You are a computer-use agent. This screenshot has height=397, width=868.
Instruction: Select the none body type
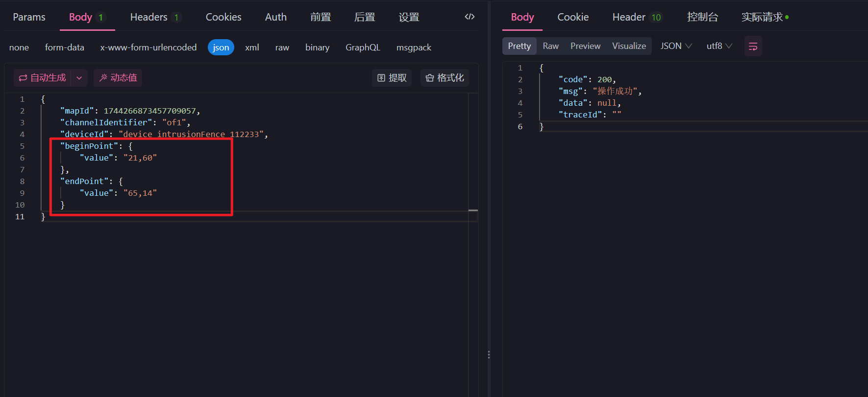pos(19,47)
